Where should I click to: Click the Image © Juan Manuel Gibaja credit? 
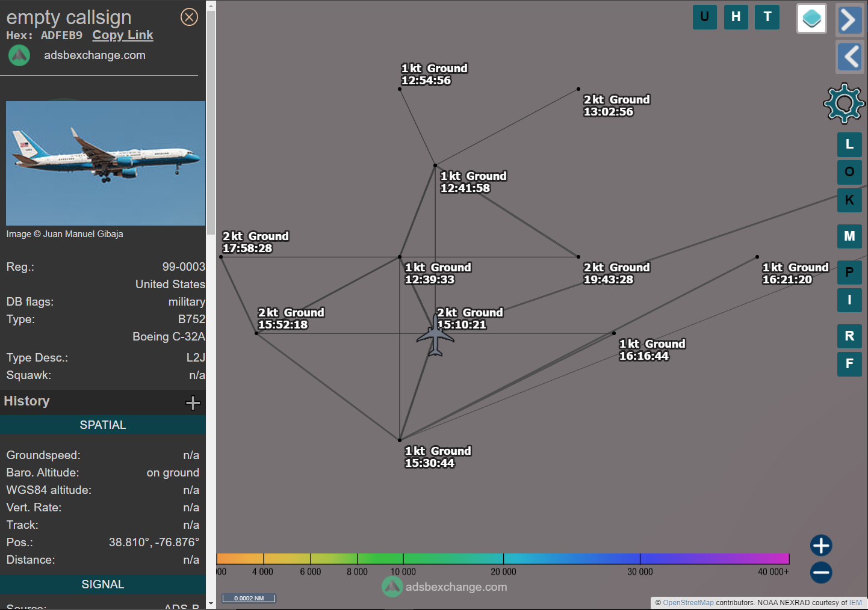point(64,234)
